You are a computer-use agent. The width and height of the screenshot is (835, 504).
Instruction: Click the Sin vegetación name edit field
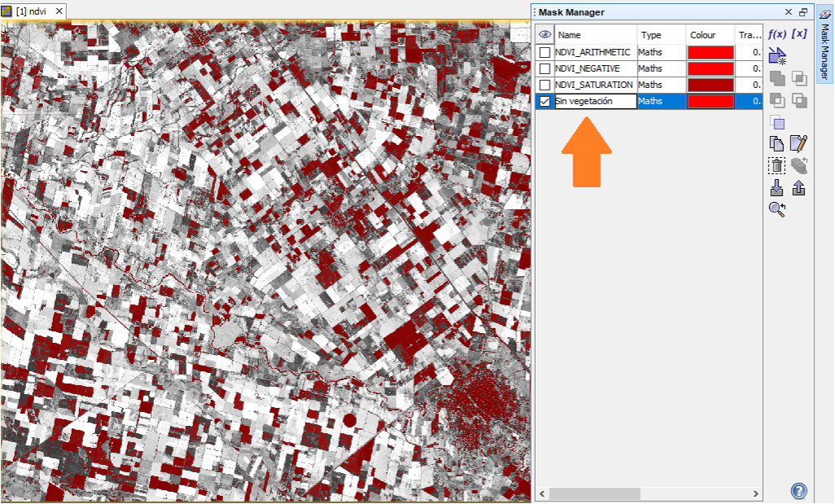click(x=595, y=101)
